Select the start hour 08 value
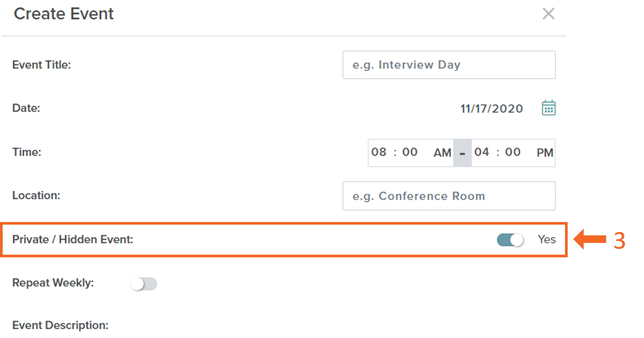Image resolution: width=644 pixels, height=338 pixels. click(x=379, y=152)
